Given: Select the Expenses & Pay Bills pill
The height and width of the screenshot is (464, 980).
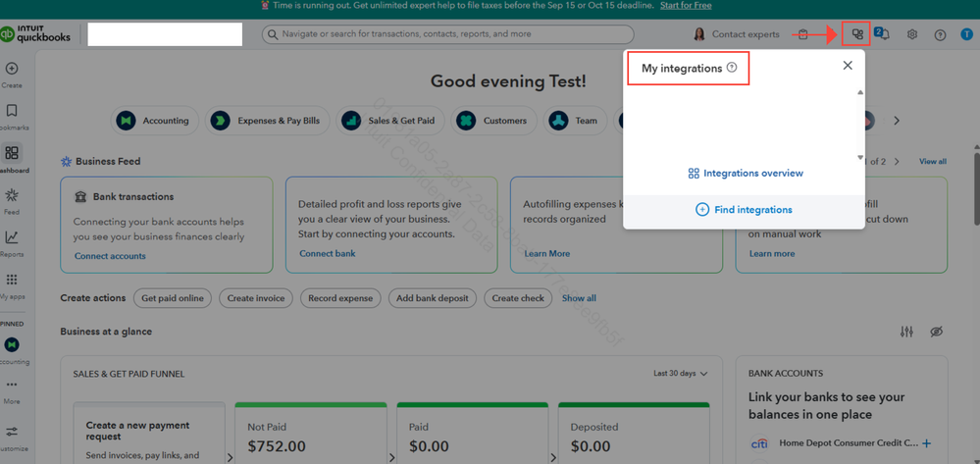Looking at the screenshot, I should (267, 121).
